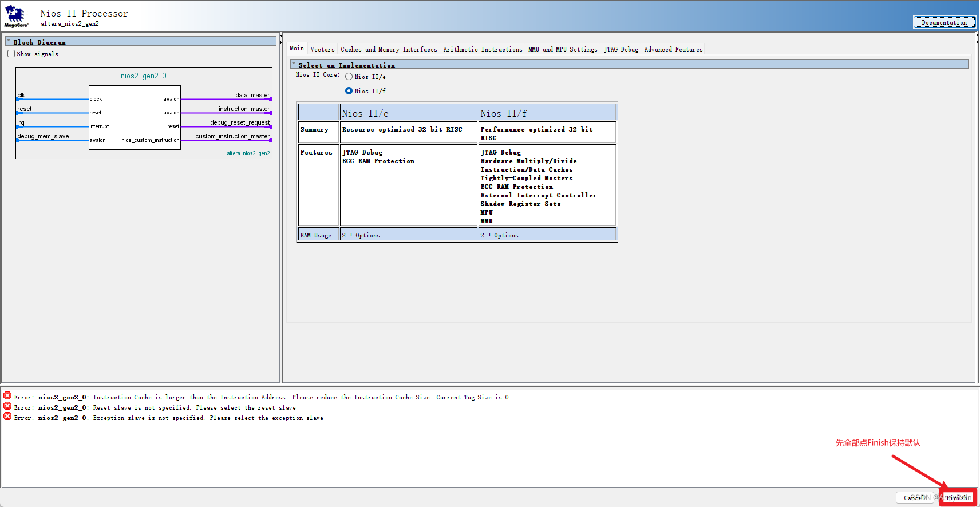Viewport: 980px width, 507px height.
Task: Click the error icon for Reset slave message
Action: [x=7, y=406]
